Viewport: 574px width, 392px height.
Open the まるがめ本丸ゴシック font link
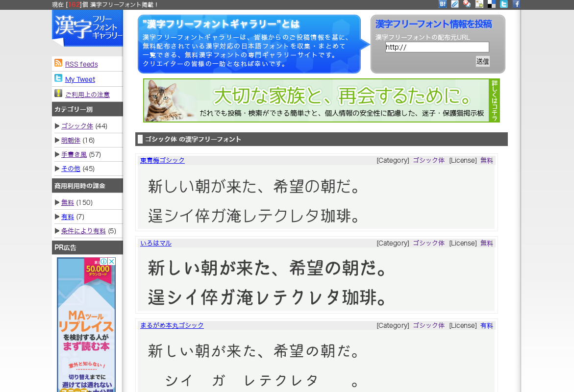[172, 325]
